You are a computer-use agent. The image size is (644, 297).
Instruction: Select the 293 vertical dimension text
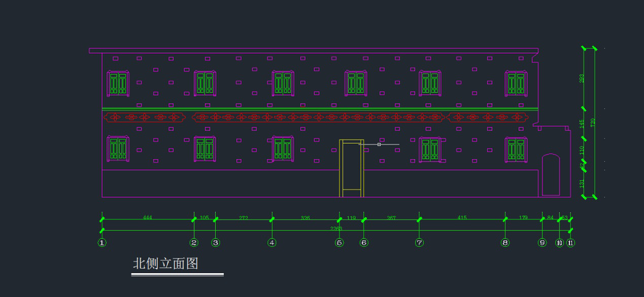point(582,79)
